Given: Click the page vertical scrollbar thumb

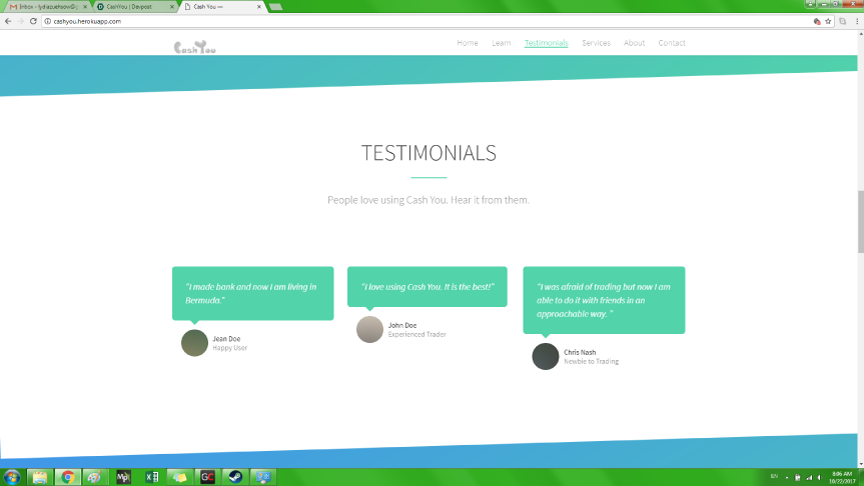Looking at the screenshot, I should click(860, 222).
